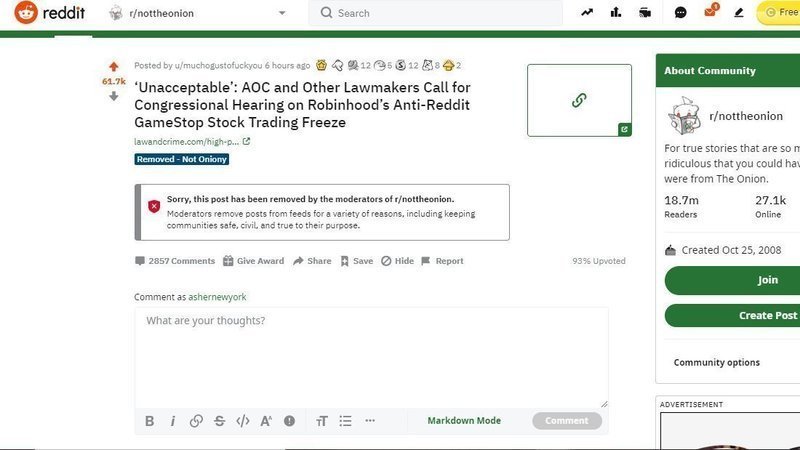Image resolution: width=800 pixels, height=450 pixels.
Task: Insert a link using the editor link icon
Action: tap(196, 421)
